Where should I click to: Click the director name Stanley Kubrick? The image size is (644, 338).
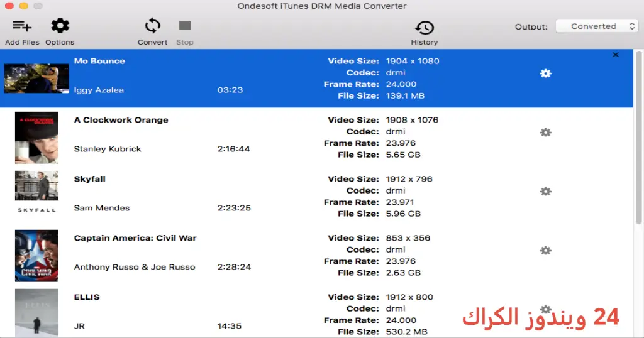107,150
